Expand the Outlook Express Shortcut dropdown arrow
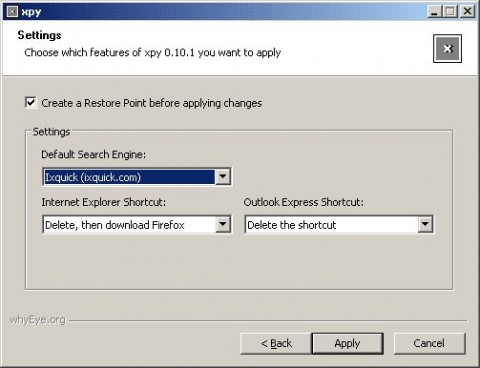 (425, 225)
